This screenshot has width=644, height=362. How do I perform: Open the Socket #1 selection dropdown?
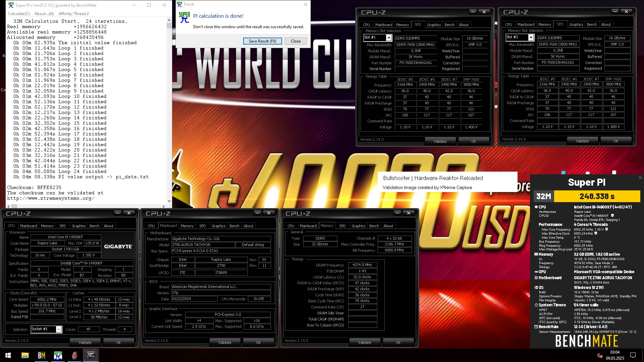click(59, 329)
